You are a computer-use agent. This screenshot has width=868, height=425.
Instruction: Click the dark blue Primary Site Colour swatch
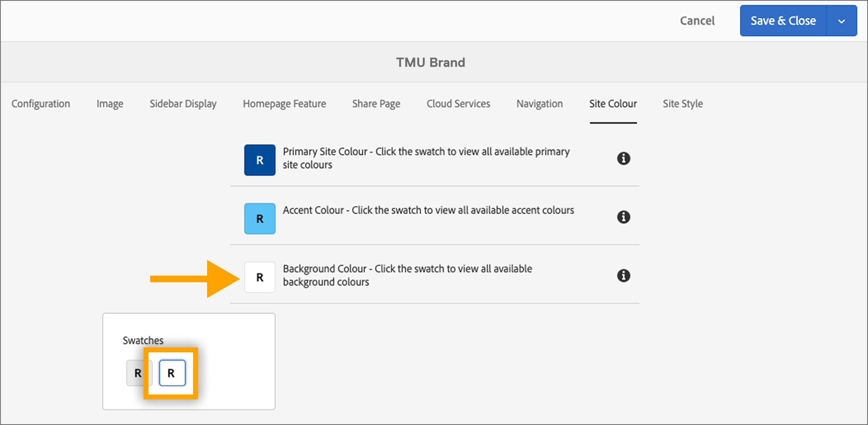point(259,160)
